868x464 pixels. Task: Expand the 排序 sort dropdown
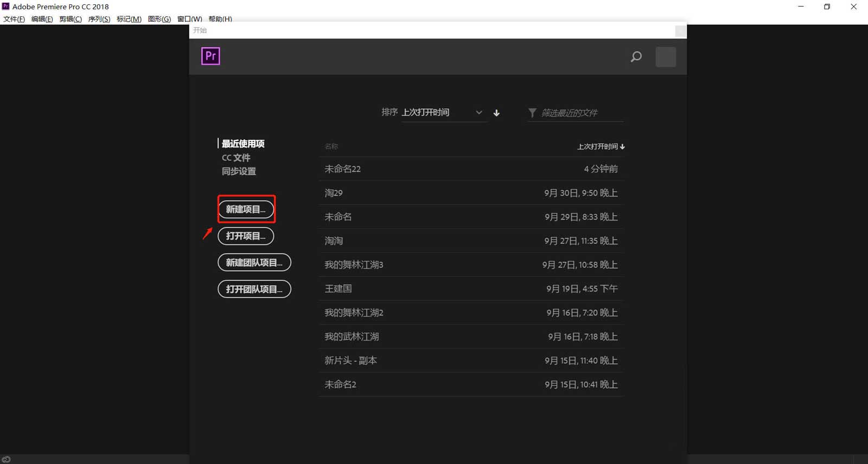click(444, 112)
